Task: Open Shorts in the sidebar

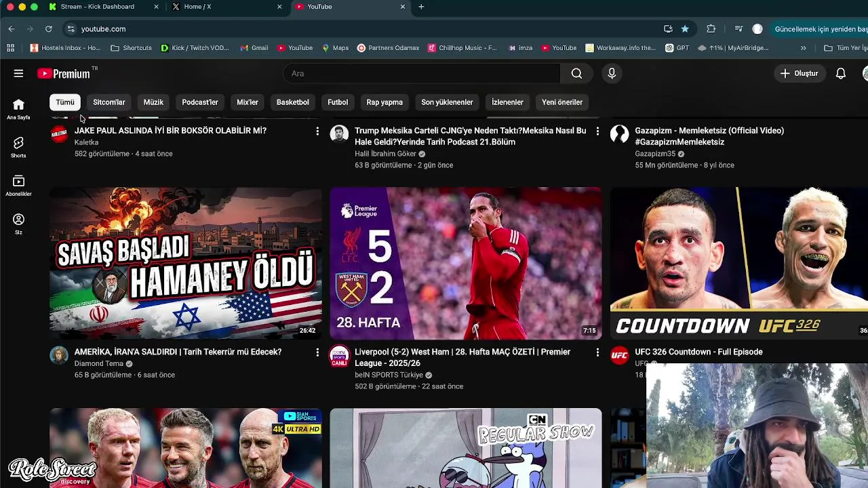Action: click(x=18, y=147)
